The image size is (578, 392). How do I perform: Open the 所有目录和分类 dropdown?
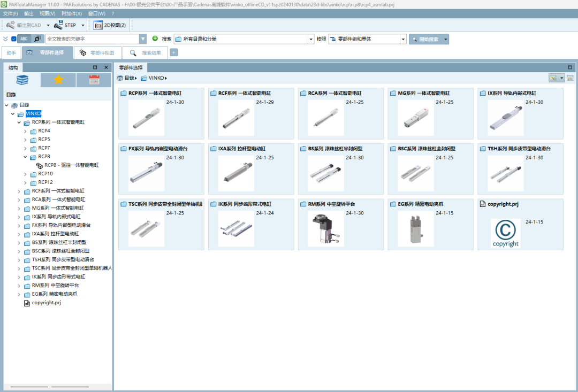point(311,39)
